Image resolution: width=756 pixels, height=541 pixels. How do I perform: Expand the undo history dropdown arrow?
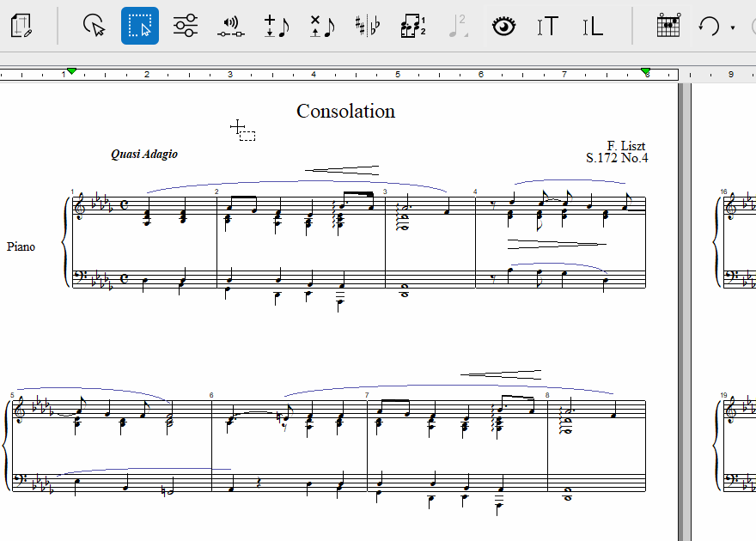pyautogui.click(x=733, y=27)
